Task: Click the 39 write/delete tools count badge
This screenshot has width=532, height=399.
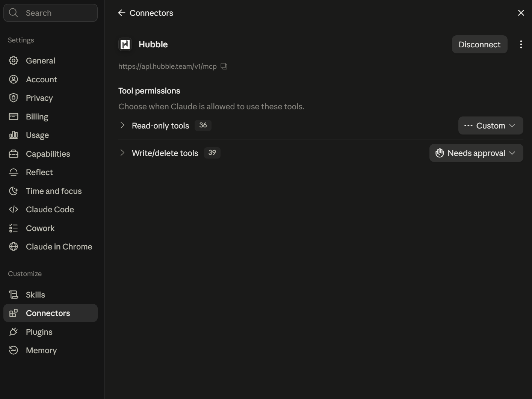Action: [212, 153]
